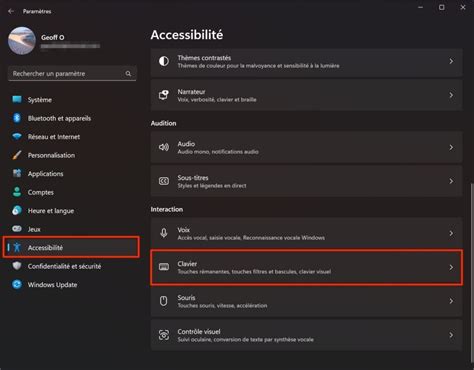Open Souris settings title
This screenshot has height=370, width=474.
pyautogui.click(x=186, y=298)
